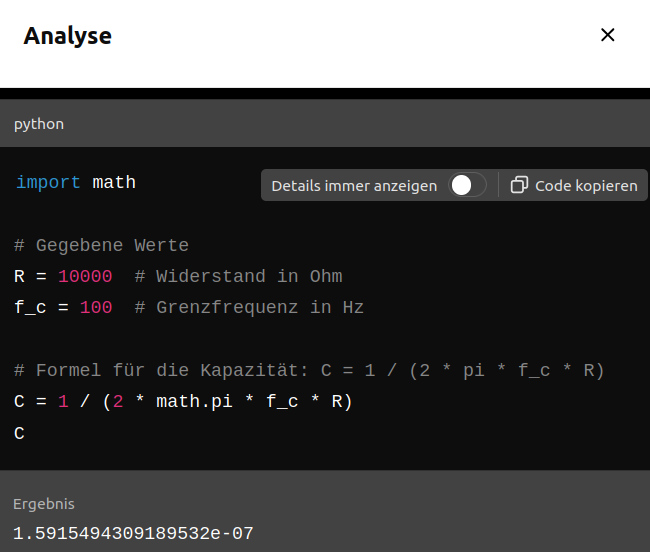Click the 'Details immer anzeigen' label text

[354, 186]
